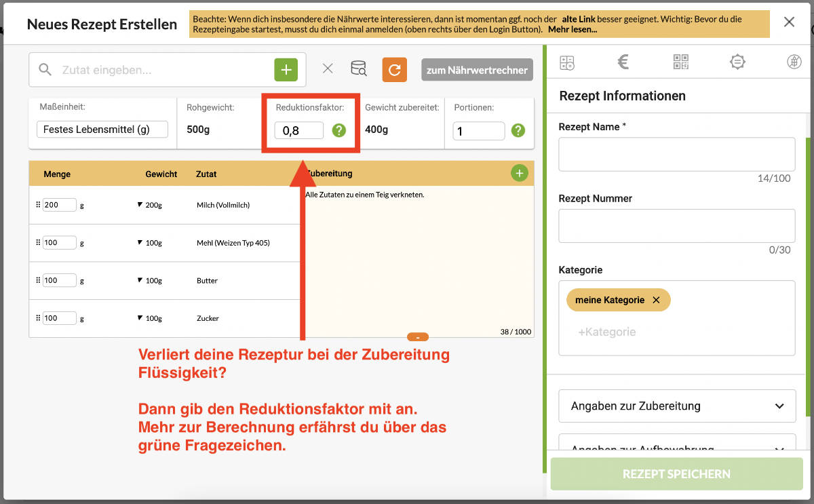Open the Mehr lesen... link
This screenshot has width=814, height=504.
pos(573,29)
